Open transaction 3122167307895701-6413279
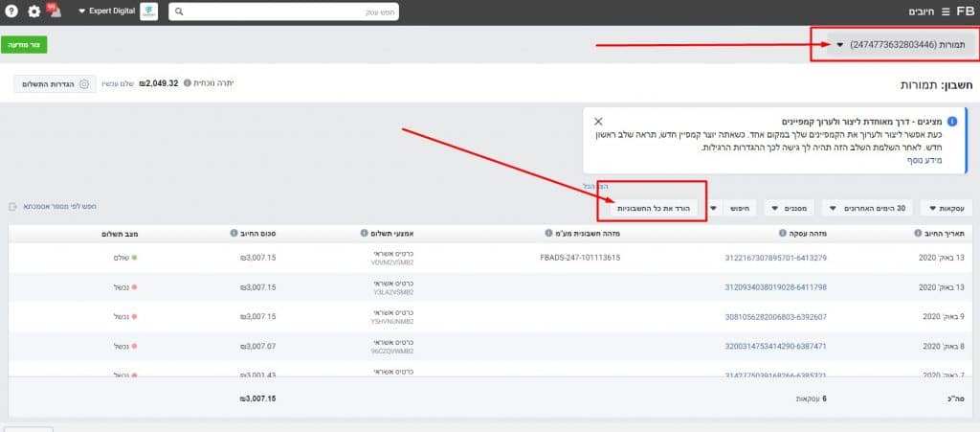Viewport: 980px width, 432px height. click(x=775, y=258)
